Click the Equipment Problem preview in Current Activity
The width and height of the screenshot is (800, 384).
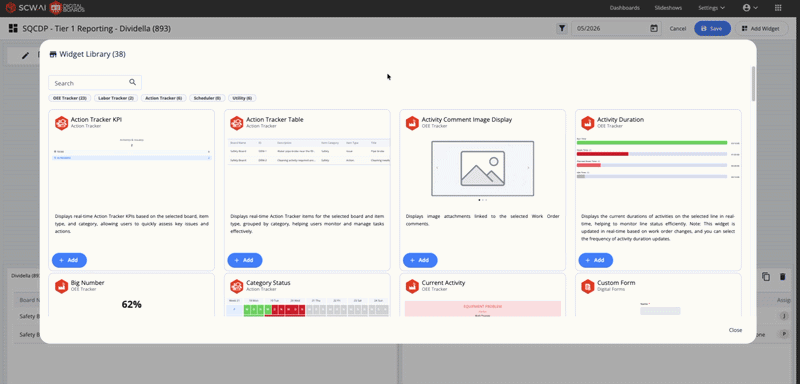[x=483, y=309]
